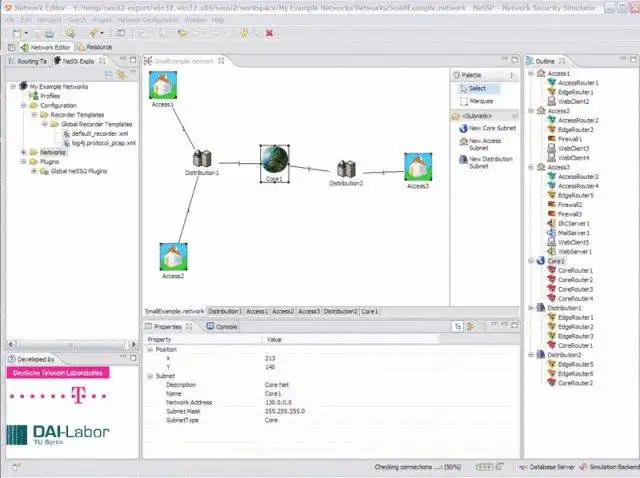Click the progress indicator in status bar
The height and width of the screenshot is (478, 640).
click(484, 467)
